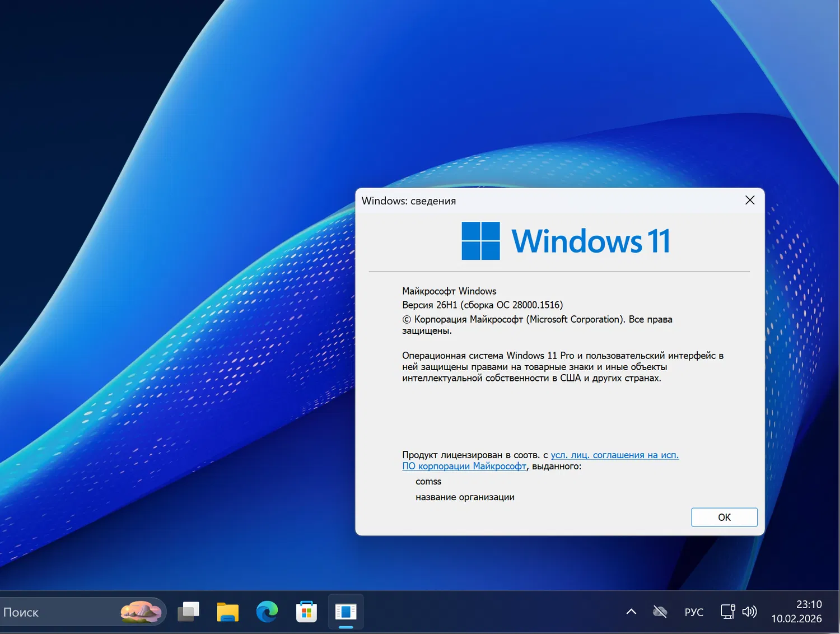
Task: Open Microsoft Store from the taskbar
Action: point(306,612)
